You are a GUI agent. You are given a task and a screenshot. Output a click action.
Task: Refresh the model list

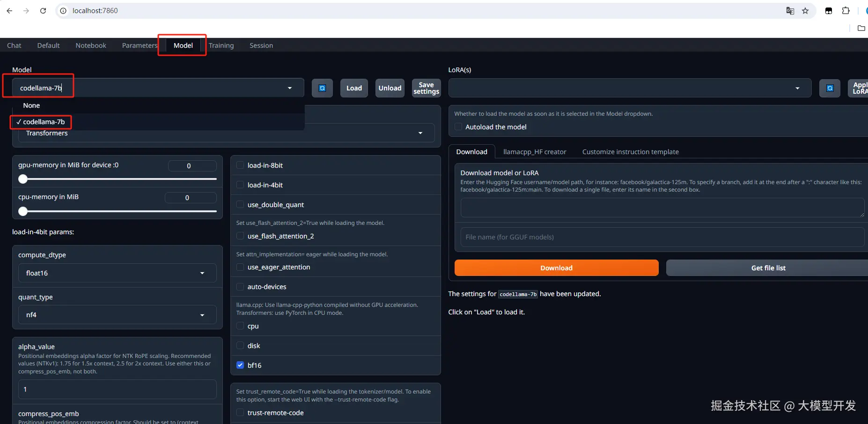pyautogui.click(x=322, y=88)
